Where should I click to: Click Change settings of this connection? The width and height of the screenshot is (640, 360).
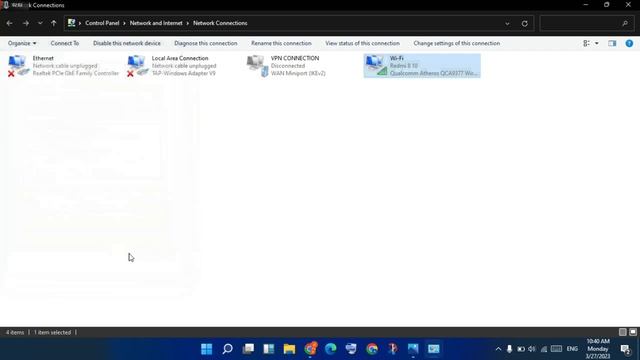(x=456, y=43)
